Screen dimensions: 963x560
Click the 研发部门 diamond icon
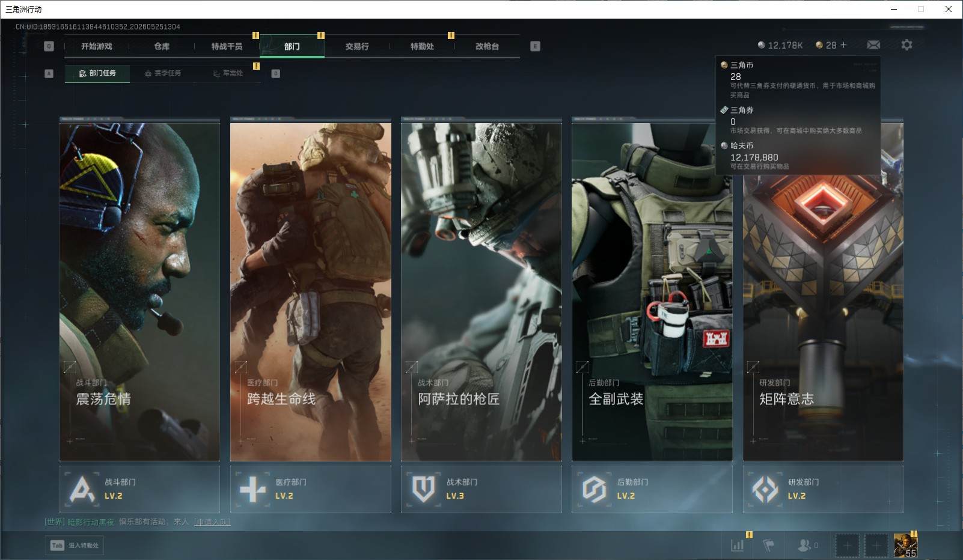(x=765, y=489)
